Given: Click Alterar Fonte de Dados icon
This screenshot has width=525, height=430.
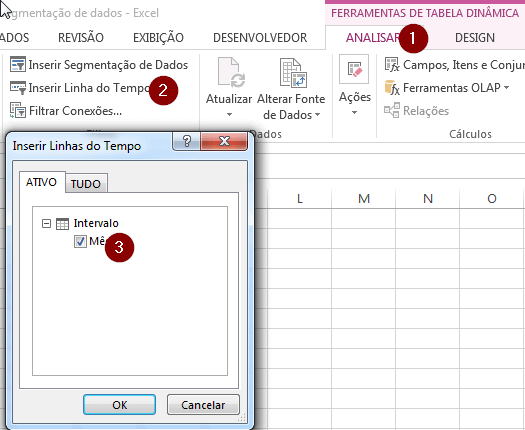Looking at the screenshot, I should [x=294, y=73].
